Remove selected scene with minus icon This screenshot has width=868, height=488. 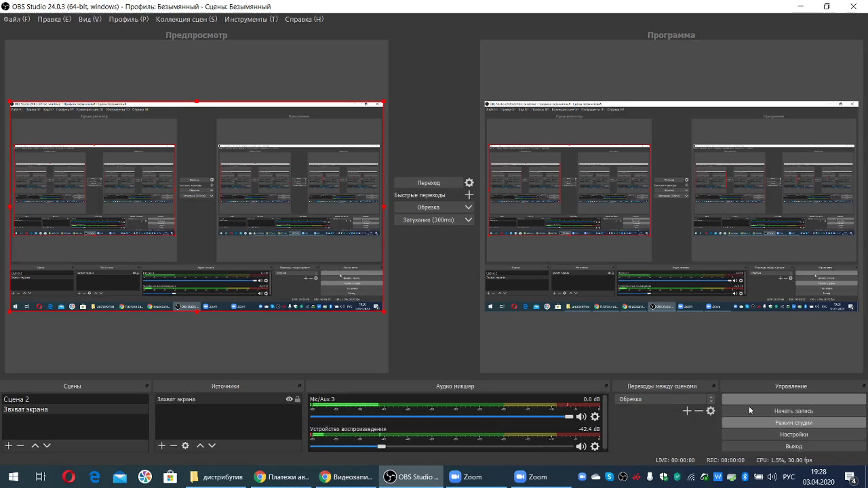click(x=20, y=446)
